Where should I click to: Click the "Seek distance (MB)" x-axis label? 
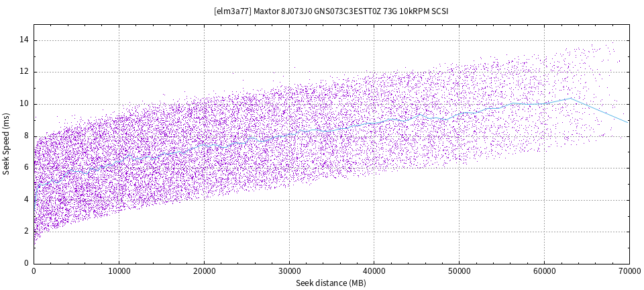tap(331, 283)
